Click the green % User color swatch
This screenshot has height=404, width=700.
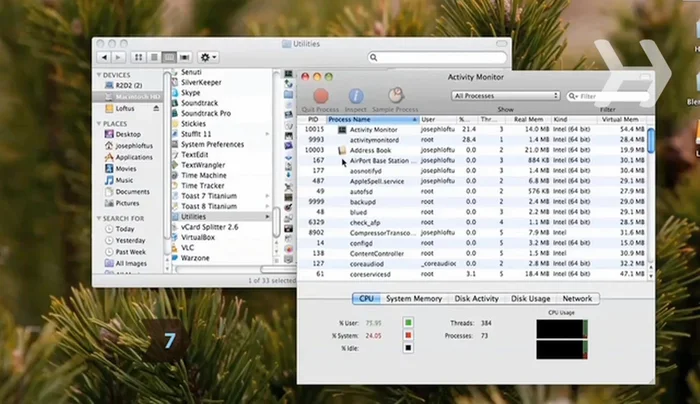pyautogui.click(x=408, y=323)
